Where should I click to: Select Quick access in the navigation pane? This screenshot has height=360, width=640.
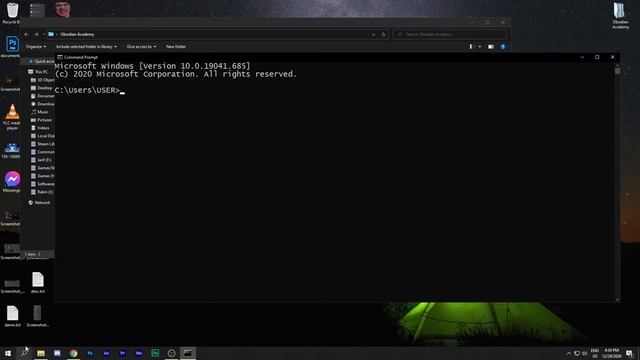tap(41, 61)
